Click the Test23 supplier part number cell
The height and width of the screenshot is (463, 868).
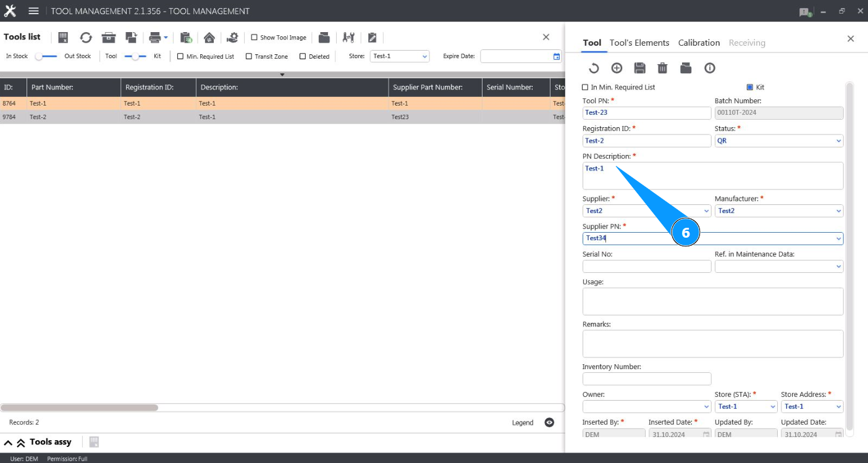tap(435, 117)
